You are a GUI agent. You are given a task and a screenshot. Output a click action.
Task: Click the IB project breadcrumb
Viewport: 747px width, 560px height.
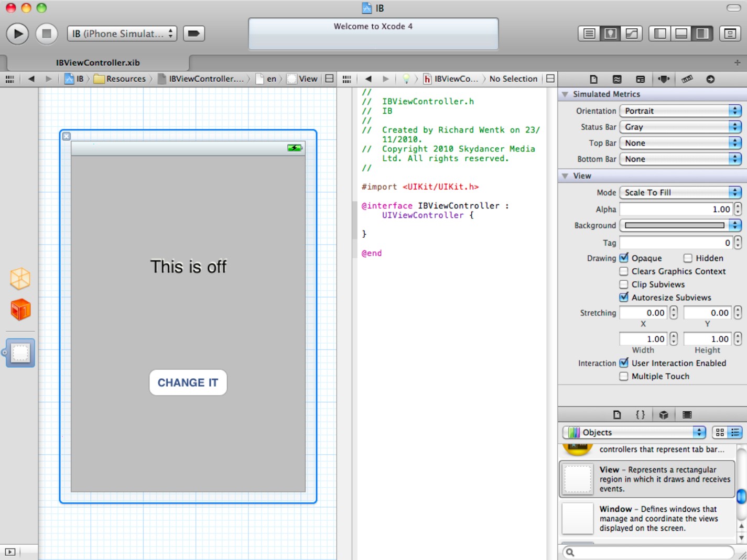[74, 79]
